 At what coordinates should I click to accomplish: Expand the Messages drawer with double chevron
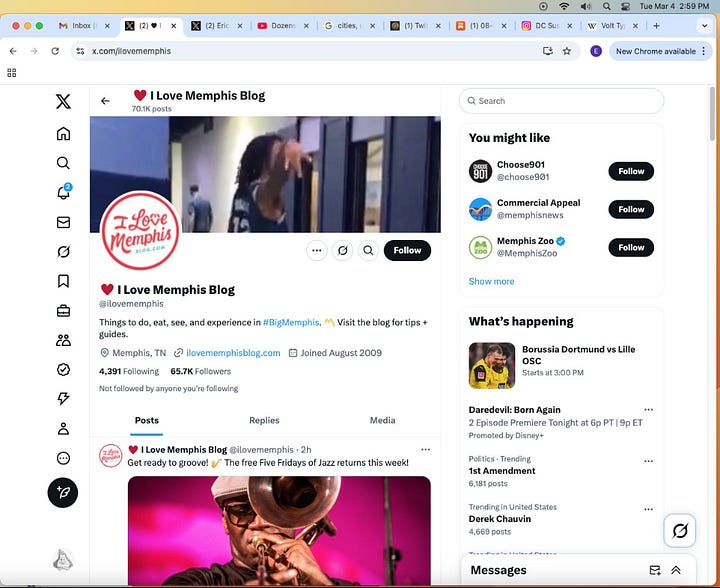pyautogui.click(x=676, y=570)
